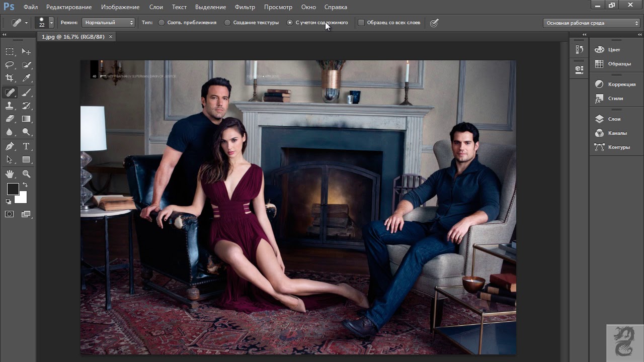Viewport: 644px width, 362px height.
Task: Select the Clone Stamp tool
Action: 10,106
